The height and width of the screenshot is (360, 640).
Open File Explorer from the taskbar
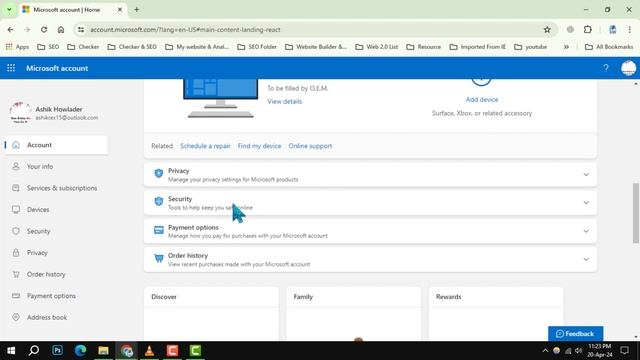(103, 351)
